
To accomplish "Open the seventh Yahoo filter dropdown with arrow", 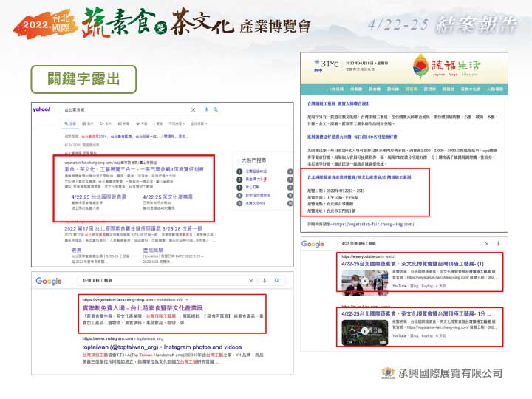I will pos(177,123).
